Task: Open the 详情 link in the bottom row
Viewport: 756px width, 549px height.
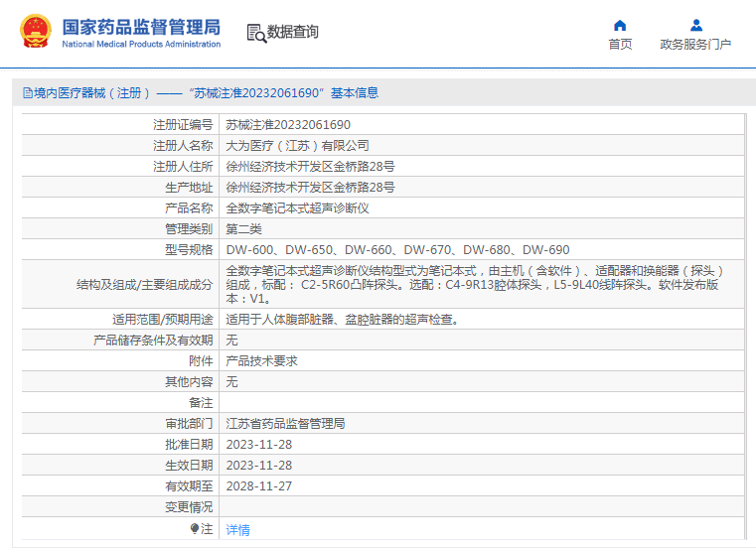Action: [x=237, y=530]
